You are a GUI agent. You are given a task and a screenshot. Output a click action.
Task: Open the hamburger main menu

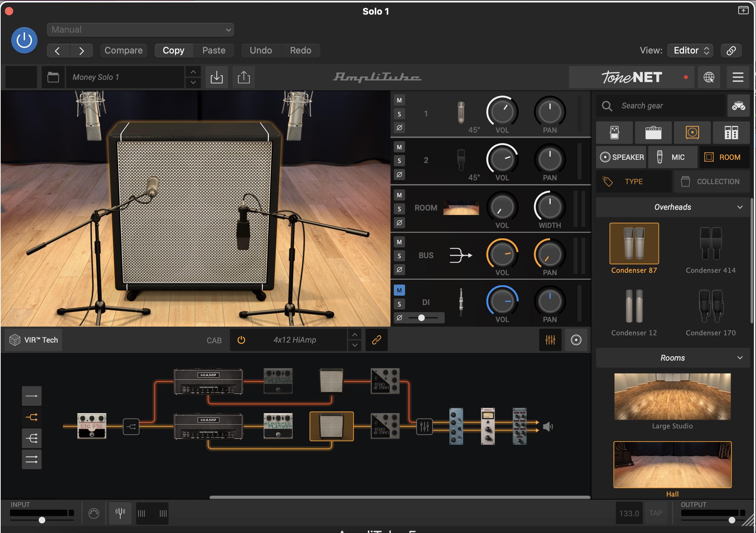(738, 77)
